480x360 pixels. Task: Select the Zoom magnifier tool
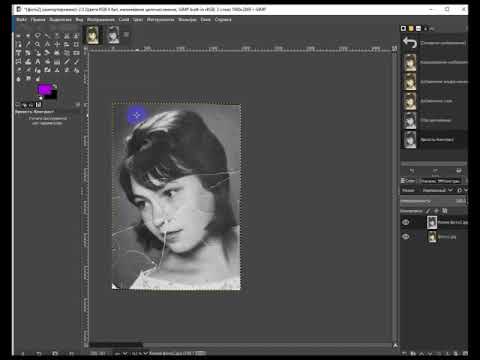(38, 44)
